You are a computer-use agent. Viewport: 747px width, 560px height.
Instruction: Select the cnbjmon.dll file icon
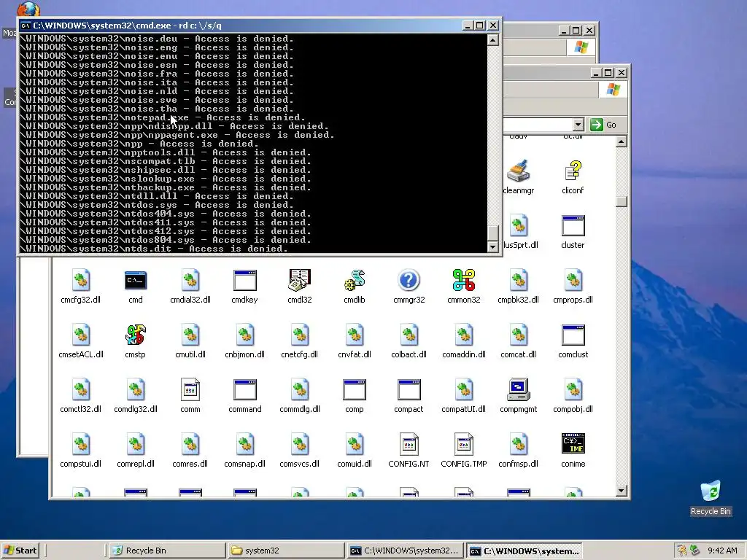coord(245,335)
